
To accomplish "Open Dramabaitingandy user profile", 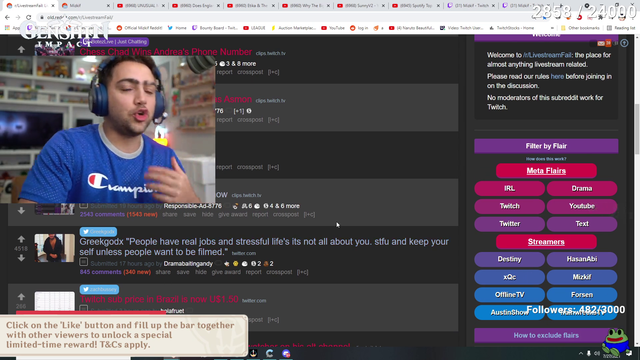I will click(188, 264).
